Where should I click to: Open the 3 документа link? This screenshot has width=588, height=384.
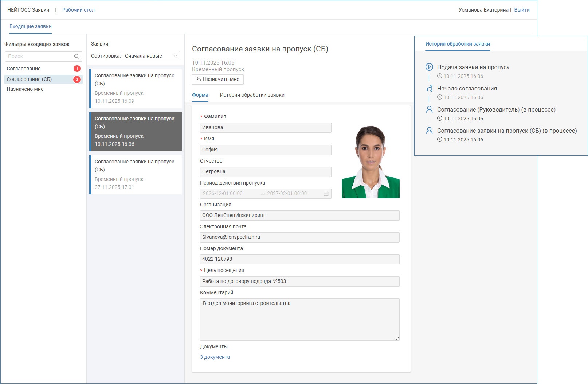pyautogui.click(x=215, y=357)
